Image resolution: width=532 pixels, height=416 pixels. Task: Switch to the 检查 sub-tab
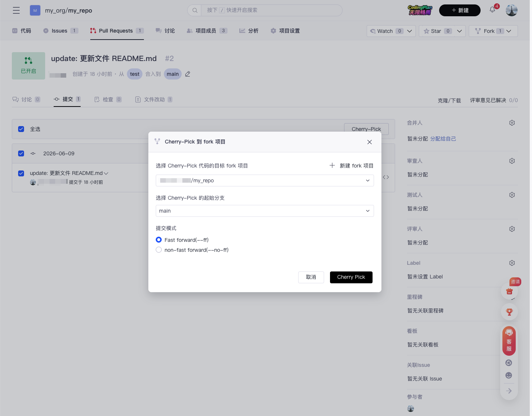coord(108,99)
